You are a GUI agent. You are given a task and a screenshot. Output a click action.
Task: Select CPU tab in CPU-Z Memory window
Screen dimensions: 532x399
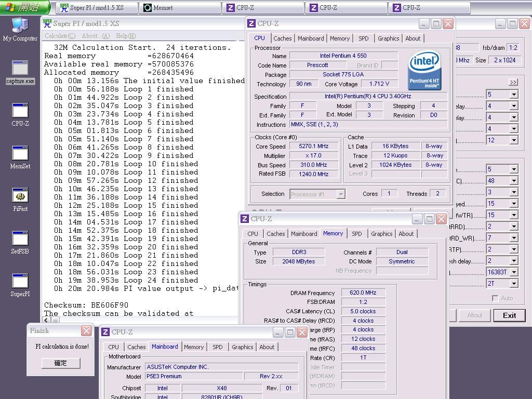pos(253,234)
